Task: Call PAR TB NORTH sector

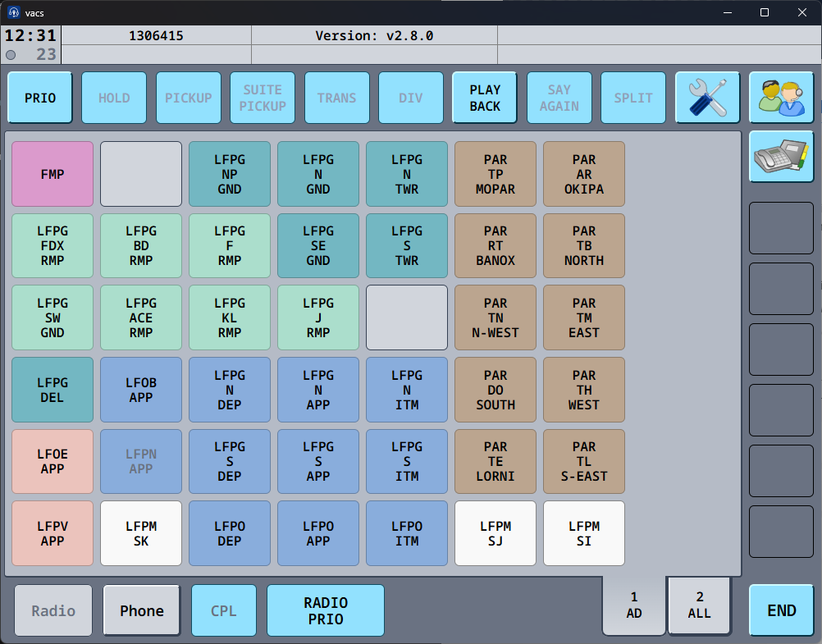Action: [x=584, y=245]
